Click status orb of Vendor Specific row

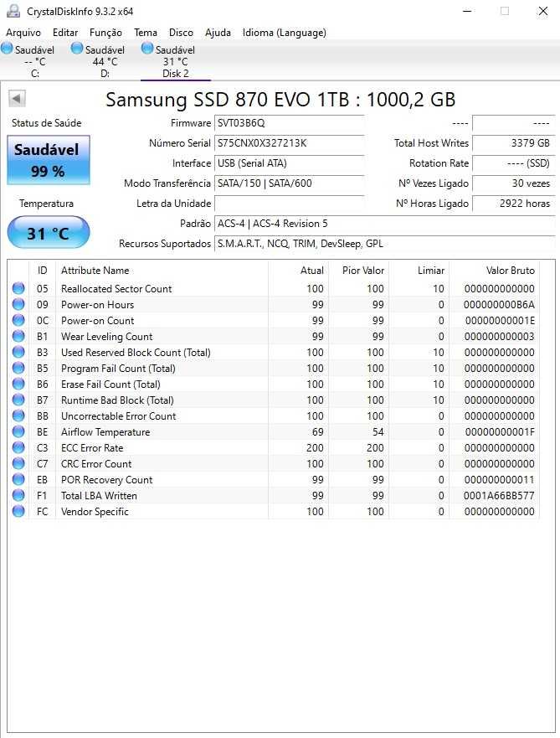18,512
